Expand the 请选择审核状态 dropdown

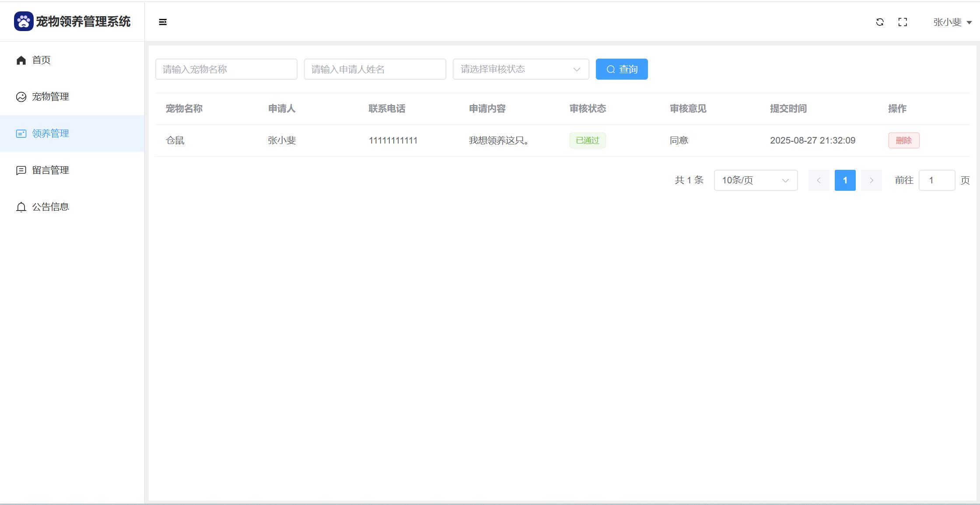tap(521, 69)
